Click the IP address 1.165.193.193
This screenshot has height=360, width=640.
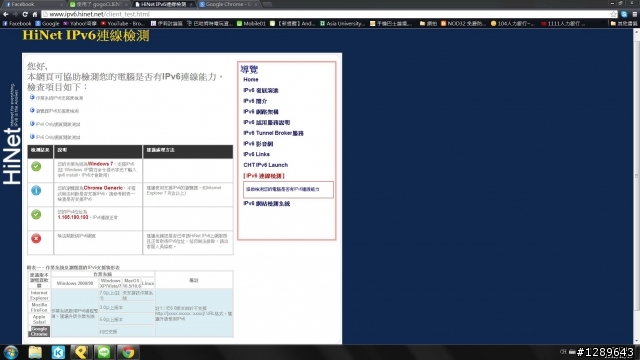pyautogui.click(x=73, y=217)
